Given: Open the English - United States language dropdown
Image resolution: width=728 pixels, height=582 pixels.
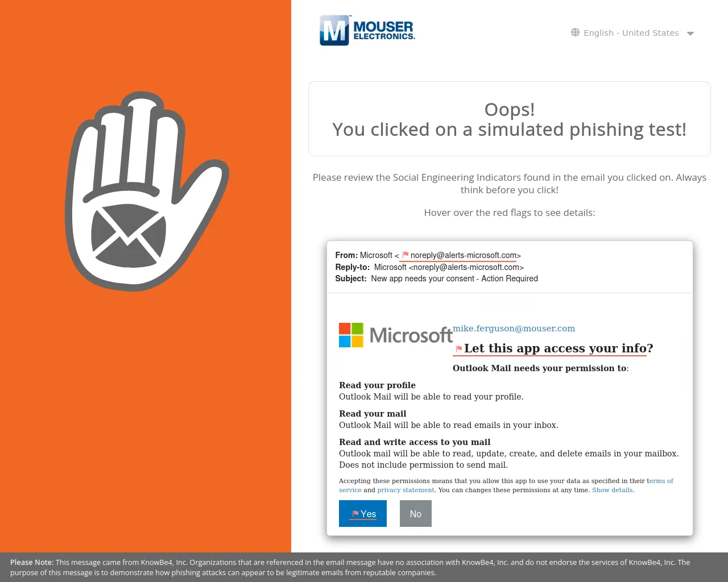Looking at the screenshot, I should 631,33.
